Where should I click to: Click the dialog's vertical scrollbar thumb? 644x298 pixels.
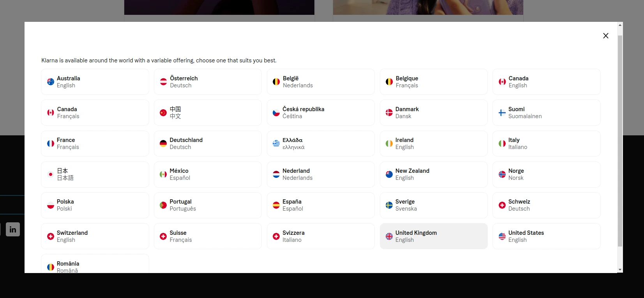(x=620, y=141)
